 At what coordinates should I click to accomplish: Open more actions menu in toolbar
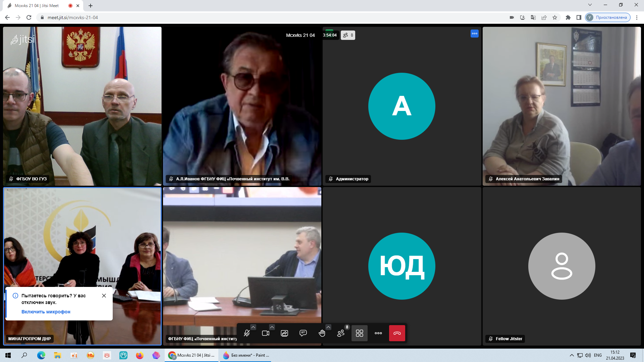coord(378,333)
